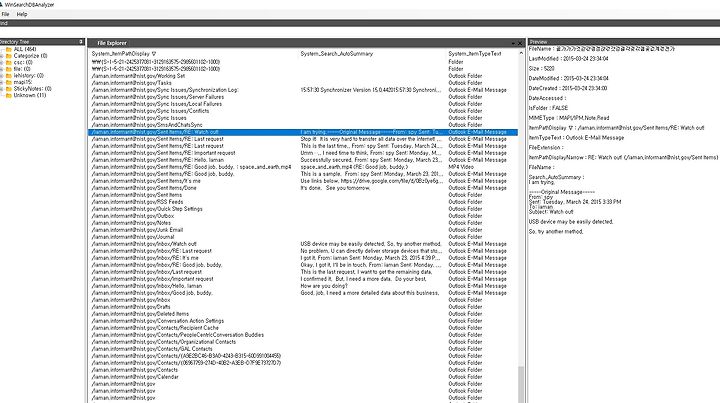The image size is (720, 403).
Task: Select the Sent Items/RE: Hello, Iaman row
Action: pos(303,160)
